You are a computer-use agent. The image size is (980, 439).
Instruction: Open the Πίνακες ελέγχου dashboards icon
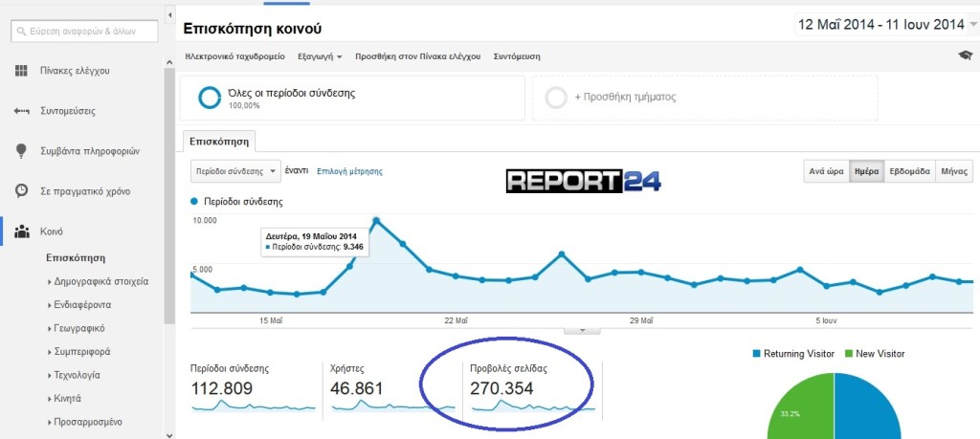coord(21,71)
